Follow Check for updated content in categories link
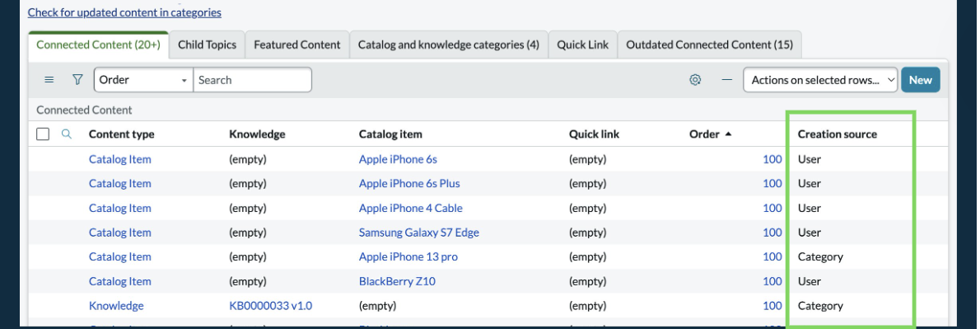Screen dimensions: 980x329 (124, 12)
